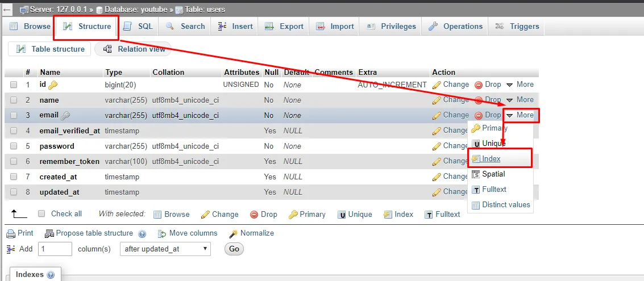Open the column position dropdown 'after updated_at'
Screen dimensions: 644x281
pyautogui.click(x=165, y=249)
